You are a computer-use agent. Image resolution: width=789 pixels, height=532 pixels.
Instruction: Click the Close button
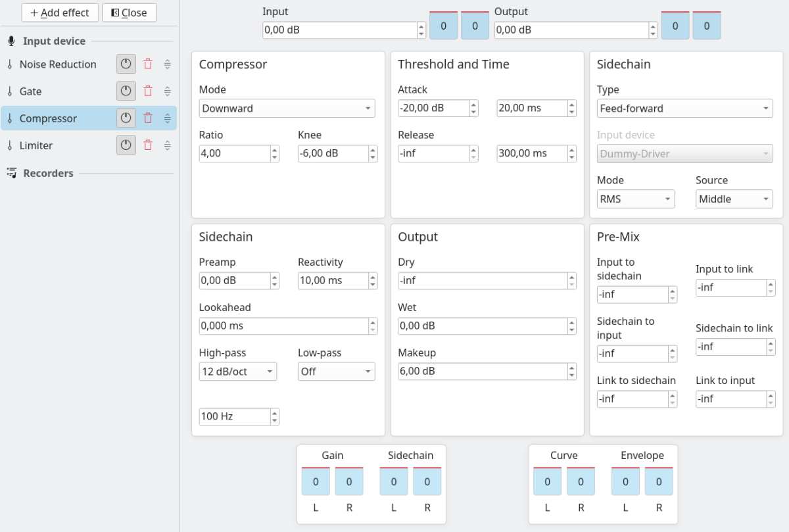coord(129,12)
